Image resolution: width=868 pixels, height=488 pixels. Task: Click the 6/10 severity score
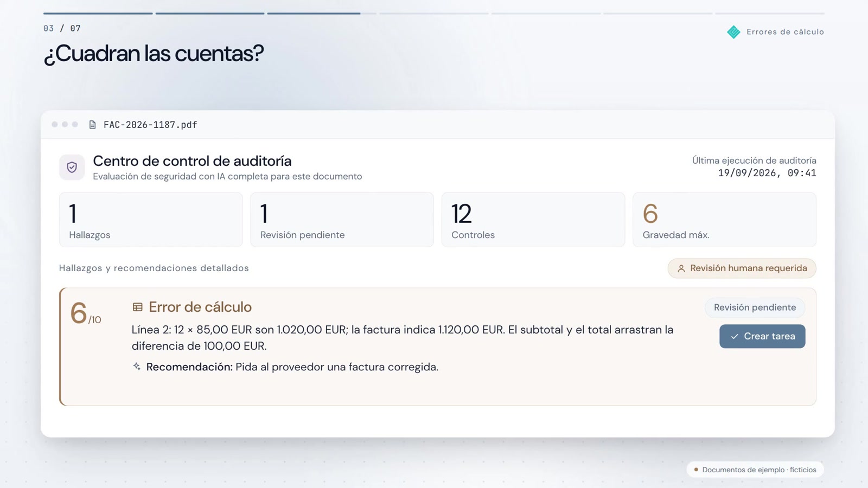click(x=86, y=313)
